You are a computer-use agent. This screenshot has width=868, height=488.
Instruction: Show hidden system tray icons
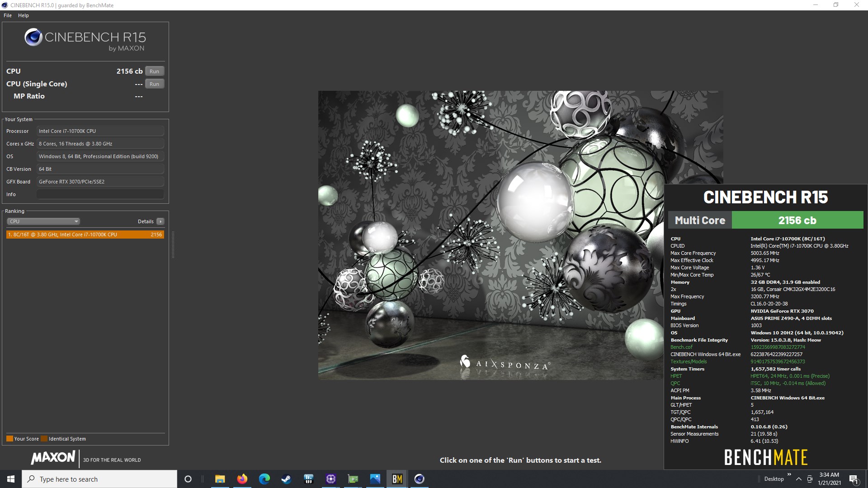799,479
